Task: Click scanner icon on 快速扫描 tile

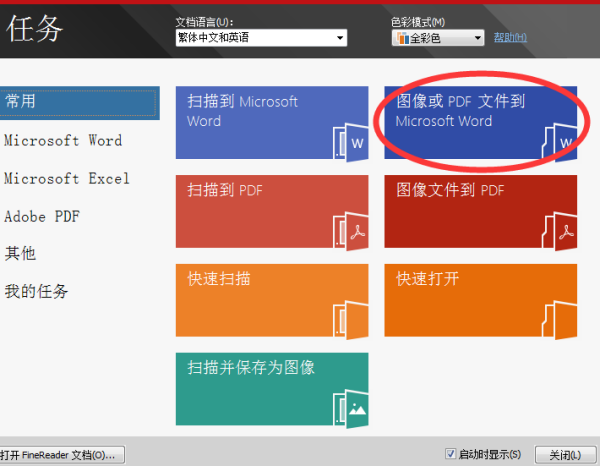Action: 351,320
